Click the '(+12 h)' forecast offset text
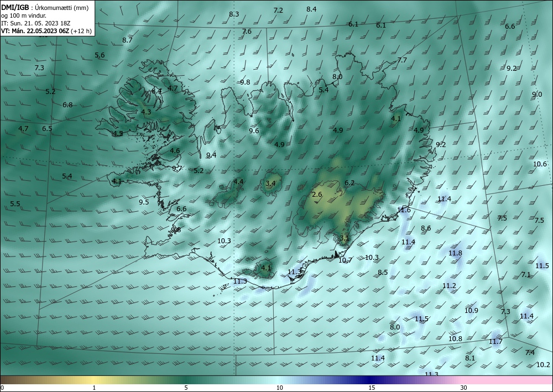553x392 pixels. [x=81, y=31]
